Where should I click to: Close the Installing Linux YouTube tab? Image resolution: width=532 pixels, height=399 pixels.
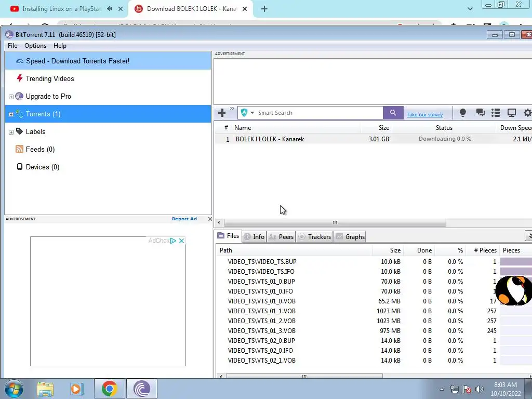tap(121, 9)
